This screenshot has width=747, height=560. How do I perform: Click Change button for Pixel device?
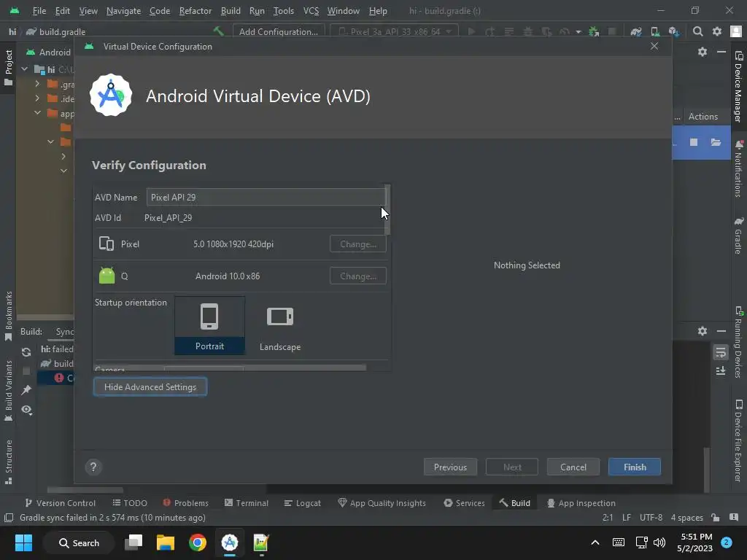[357, 244]
